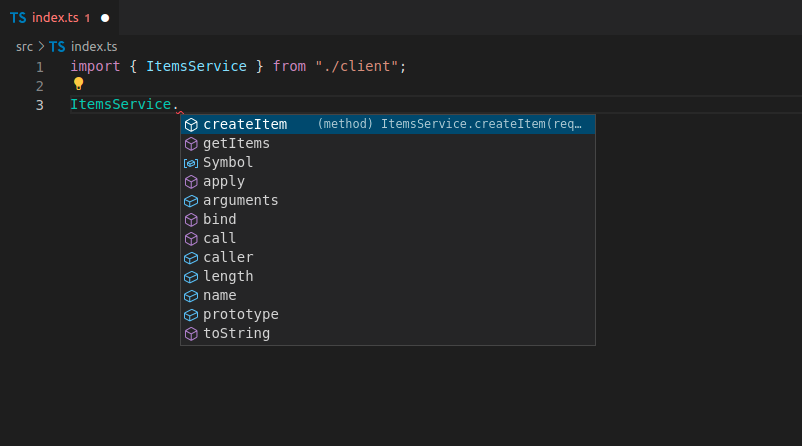Choose the bind suggestion

[220, 220]
